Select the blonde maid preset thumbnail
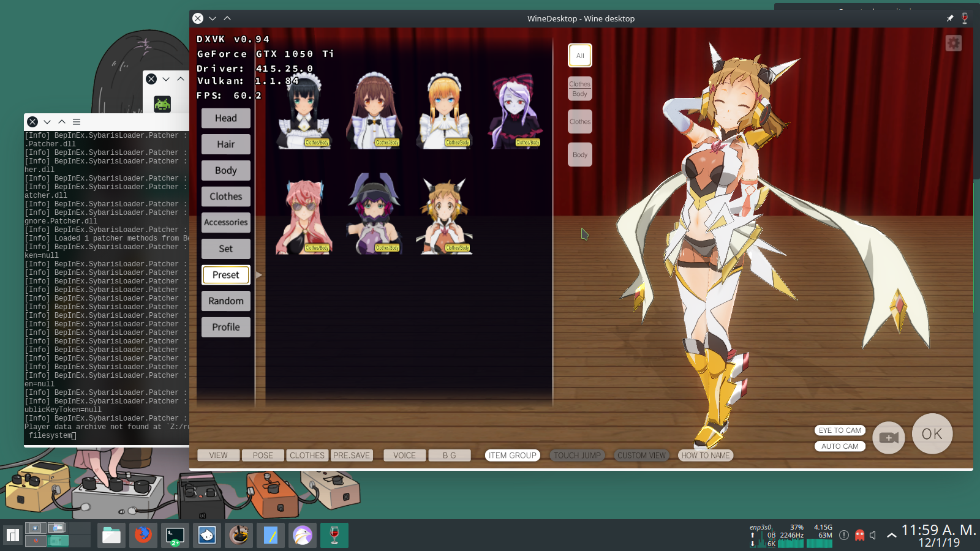The width and height of the screenshot is (980, 551). [445, 111]
